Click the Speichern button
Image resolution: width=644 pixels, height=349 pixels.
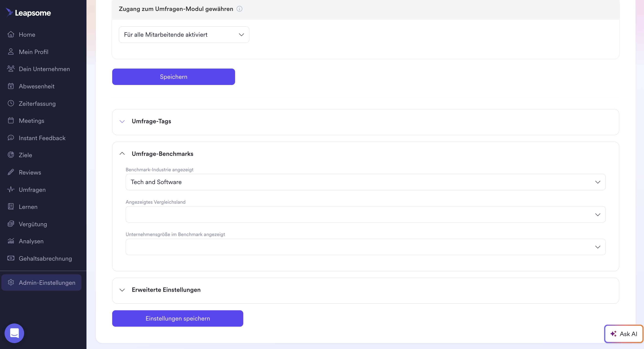[x=173, y=77]
